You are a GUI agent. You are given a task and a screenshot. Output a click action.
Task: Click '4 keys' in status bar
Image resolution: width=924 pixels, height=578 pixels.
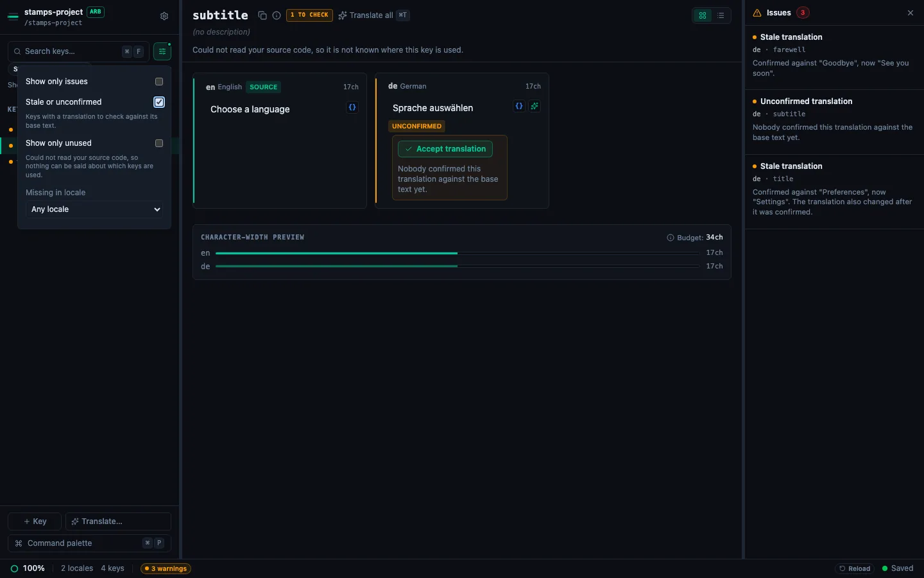112,568
